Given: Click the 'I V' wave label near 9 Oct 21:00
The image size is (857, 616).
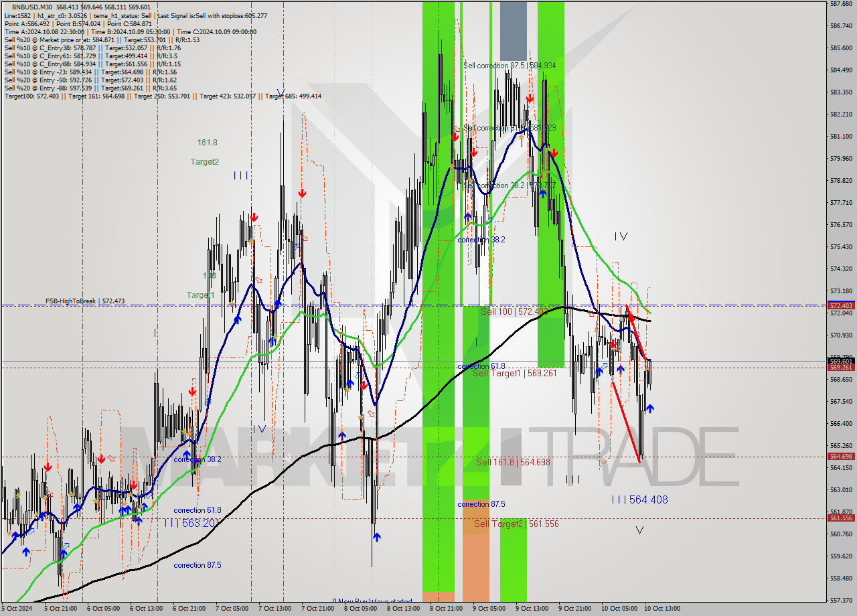Looking at the screenshot, I should pos(621,236).
